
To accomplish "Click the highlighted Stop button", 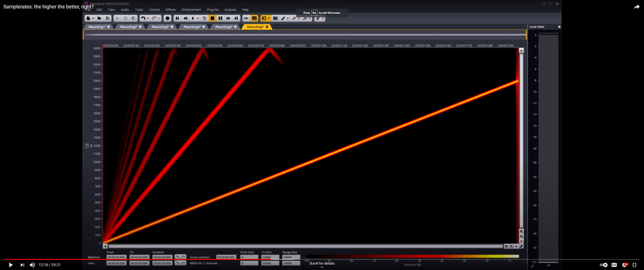I will 212,18.
